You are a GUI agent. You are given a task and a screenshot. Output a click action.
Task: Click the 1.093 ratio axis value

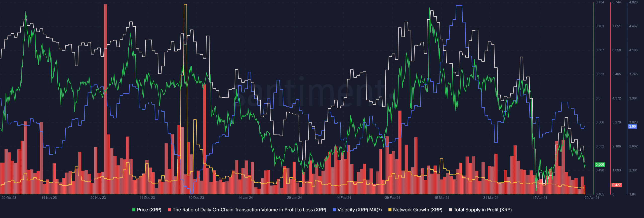click(x=617, y=170)
